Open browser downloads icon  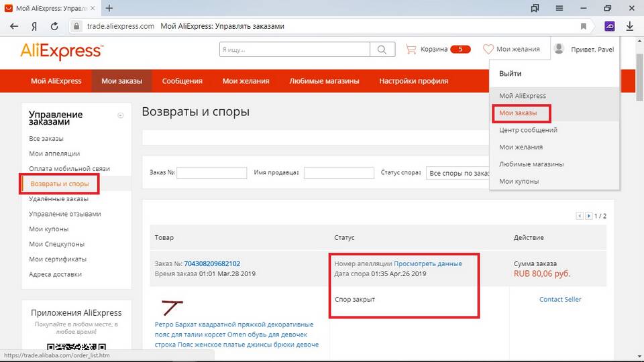tap(630, 26)
